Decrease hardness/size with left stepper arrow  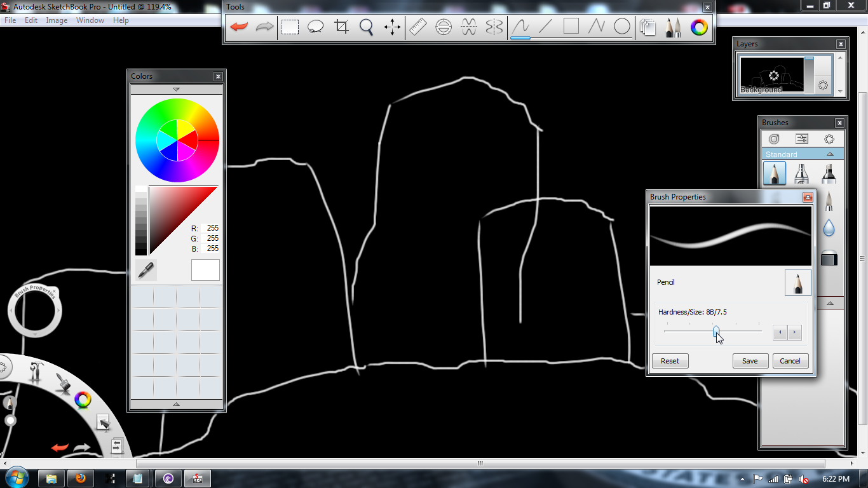(780, 332)
